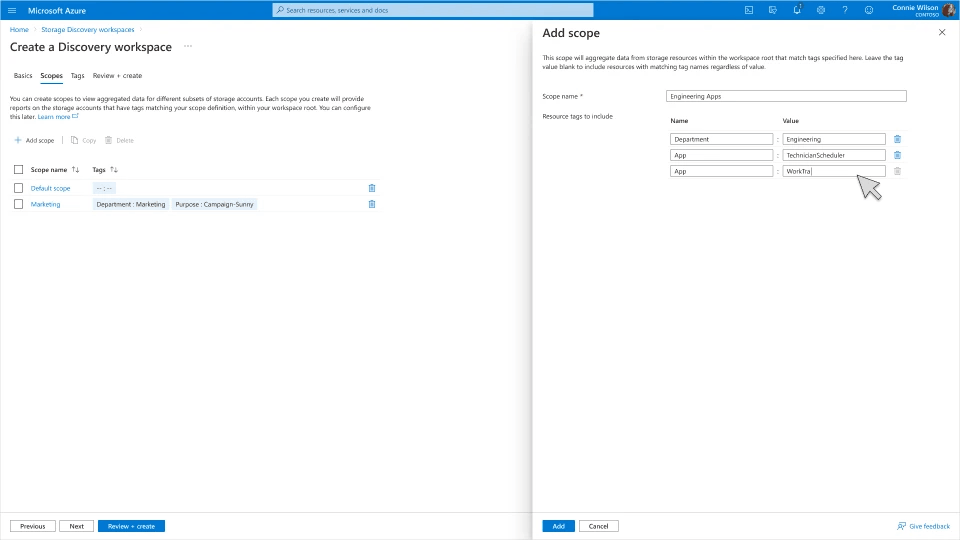Click the Previous button
Viewport: 960px width, 540px height.
32,526
